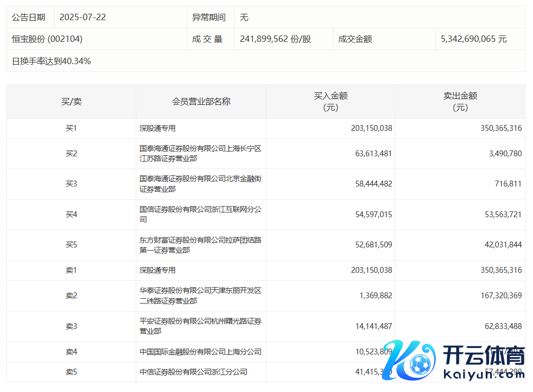Select the 卖出金额 (元) column header
The width and height of the screenshot is (533, 392).
(460, 102)
